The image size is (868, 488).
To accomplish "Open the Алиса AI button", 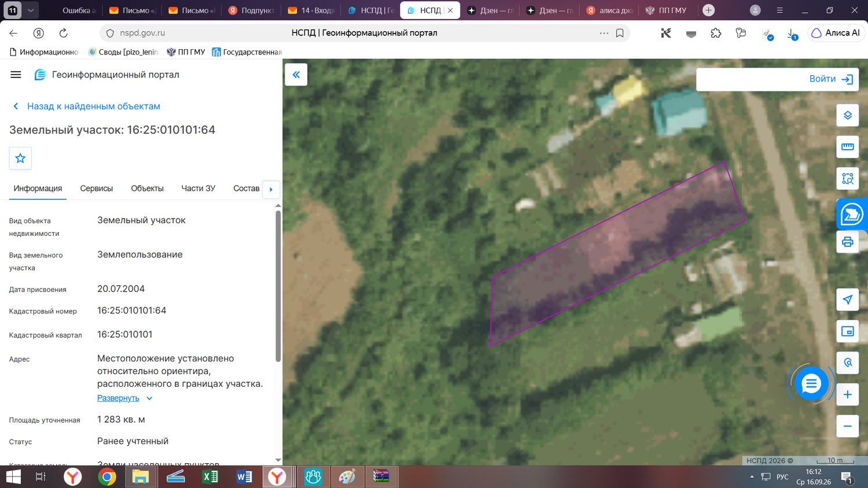I will point(836,33).
